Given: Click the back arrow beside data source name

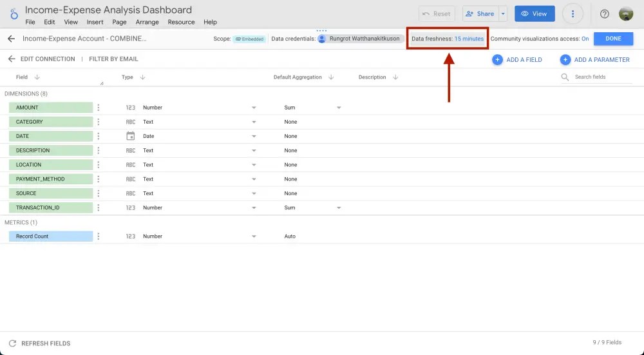Looking at the screenshot, I should 11,39.
